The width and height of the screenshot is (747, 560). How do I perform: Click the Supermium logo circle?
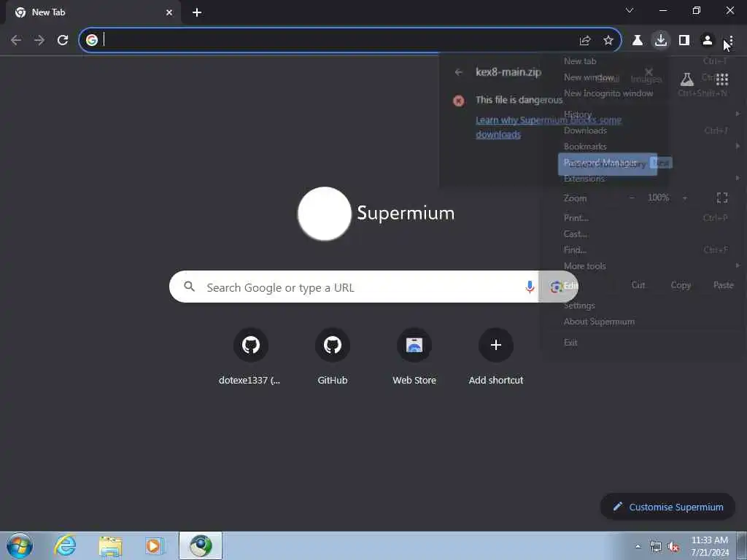coord(325,214)
